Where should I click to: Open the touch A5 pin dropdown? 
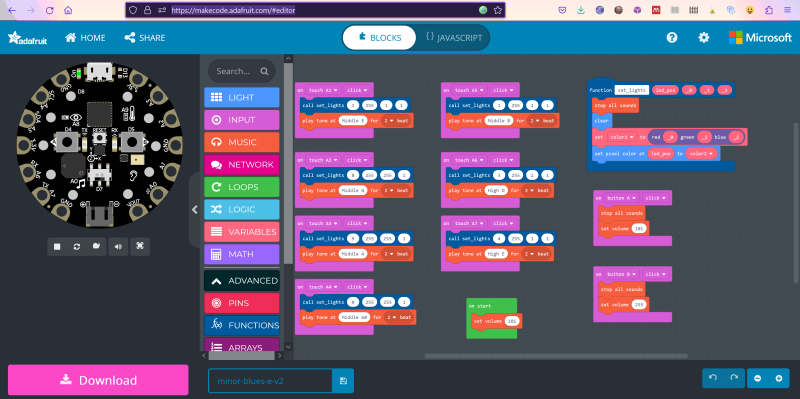(x=469, y=90)
